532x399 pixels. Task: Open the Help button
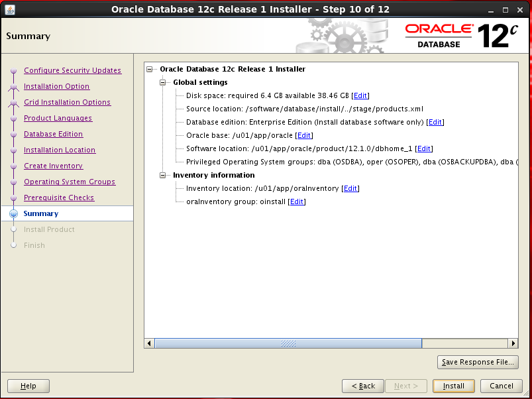[28, 386]
